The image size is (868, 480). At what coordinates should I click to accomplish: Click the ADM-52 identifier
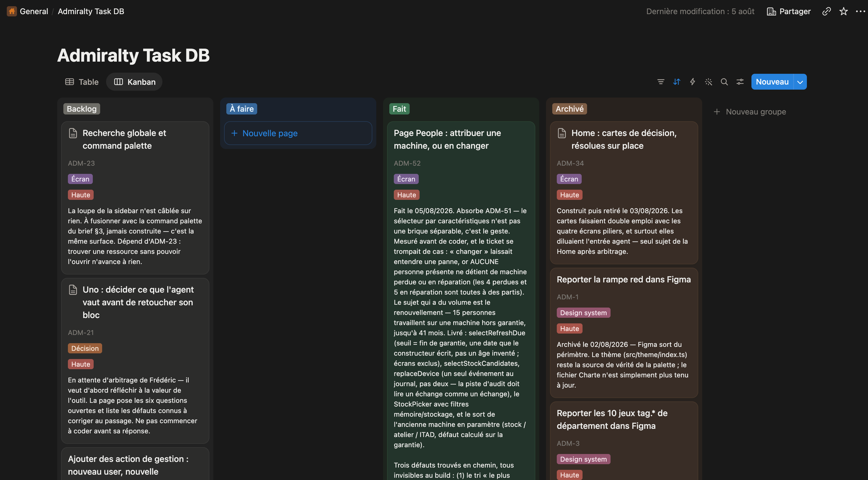coord(407,163)
